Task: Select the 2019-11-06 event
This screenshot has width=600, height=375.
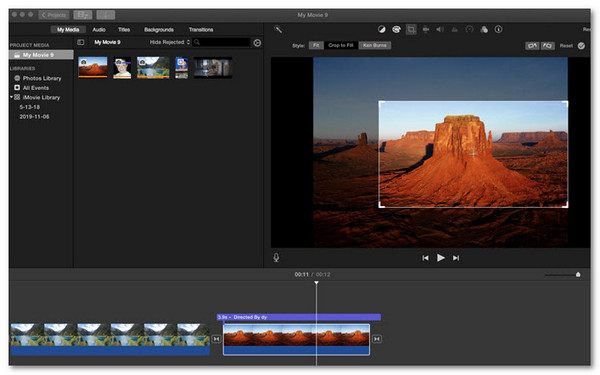Action: [x=34, y=116]
